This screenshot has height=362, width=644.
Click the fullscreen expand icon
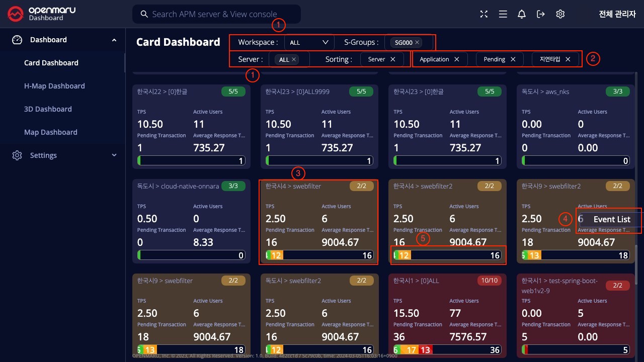tap(484, 14)
